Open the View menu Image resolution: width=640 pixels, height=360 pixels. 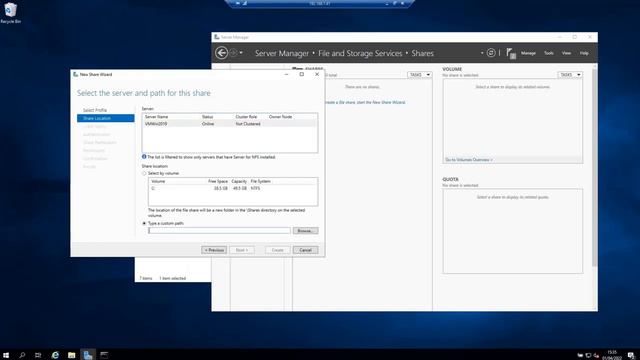(566, 53)
